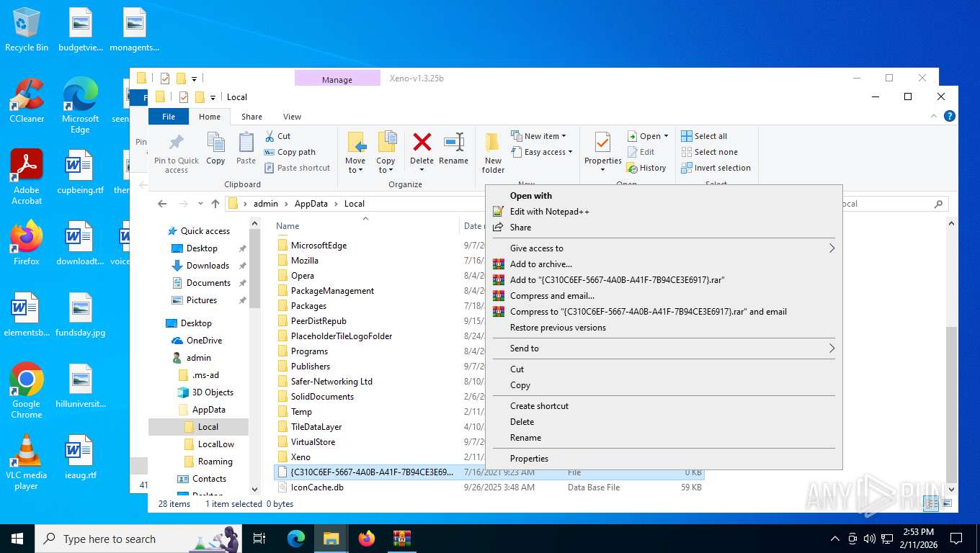Open the File ribbon tab
This screenshot has width=980, height=553.
[x=169, y=117]
